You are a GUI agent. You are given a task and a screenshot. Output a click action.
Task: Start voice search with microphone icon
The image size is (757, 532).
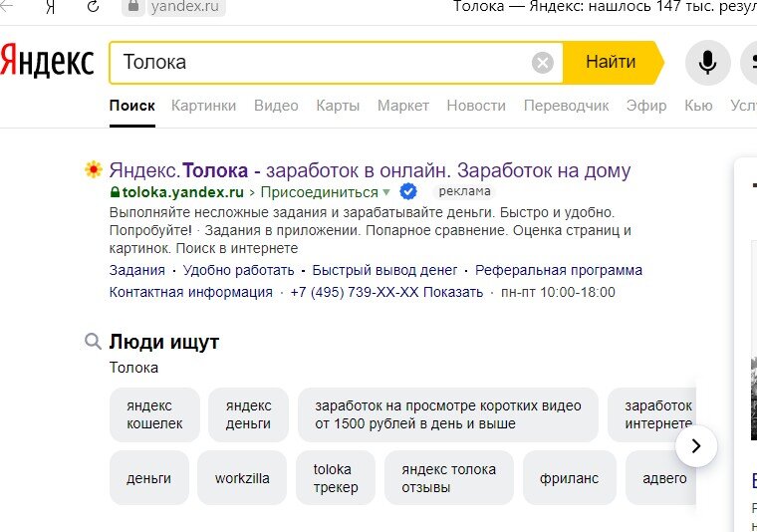(707, 63)
